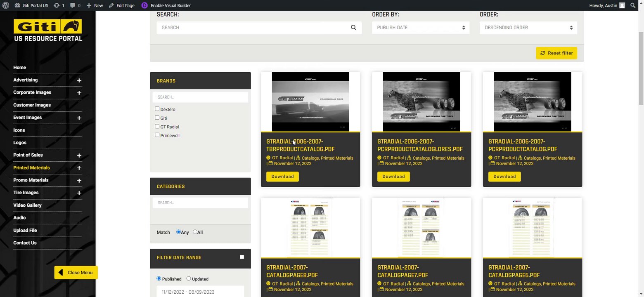Open the comments bubble in admin bar
Viewport: 644px width, 297px height.
tap(75, 5)
